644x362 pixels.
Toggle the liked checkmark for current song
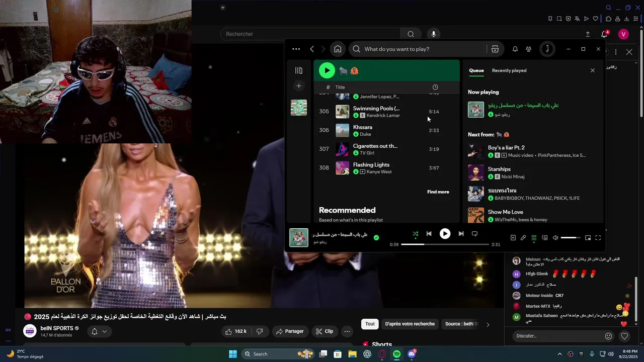click(376, 238)
